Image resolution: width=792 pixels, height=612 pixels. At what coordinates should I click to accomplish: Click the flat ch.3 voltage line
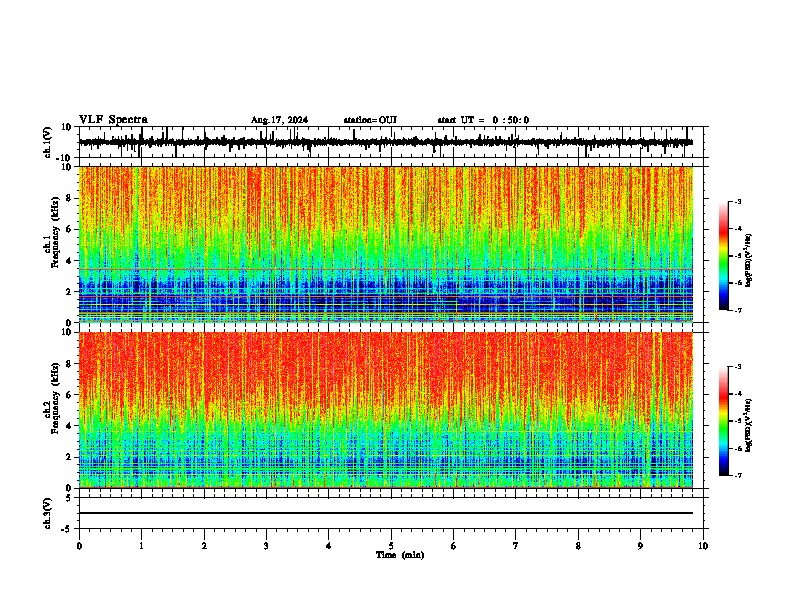point(386,513)
